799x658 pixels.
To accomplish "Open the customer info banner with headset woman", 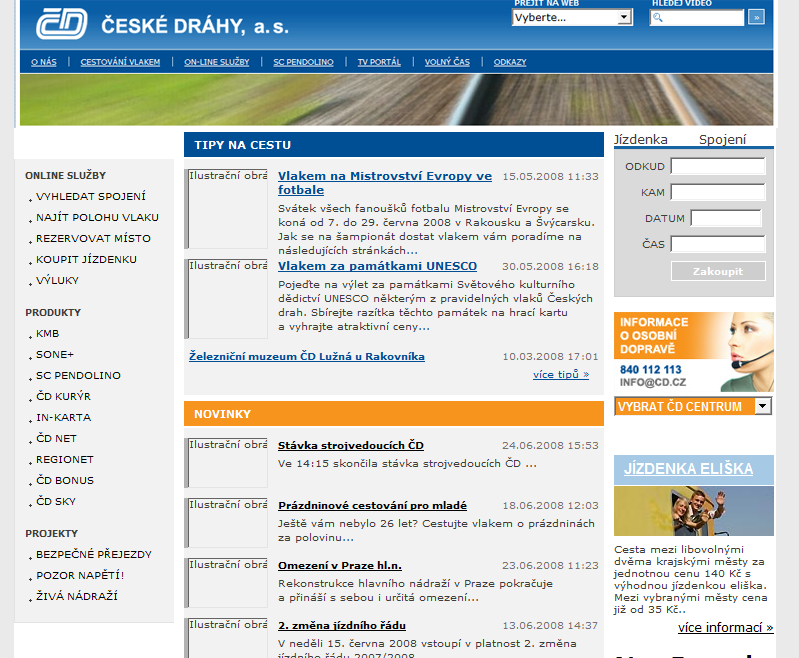I will [x=693, y=353].
